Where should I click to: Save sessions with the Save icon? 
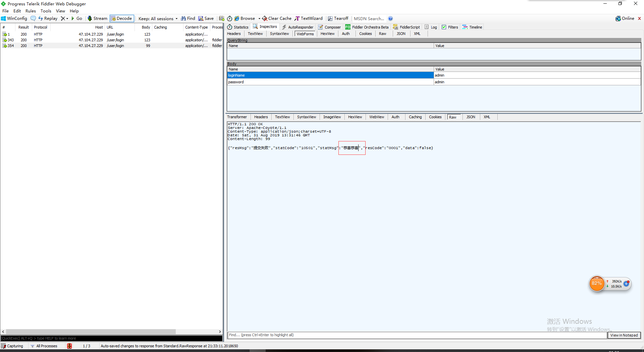click(x=206, y=18)
